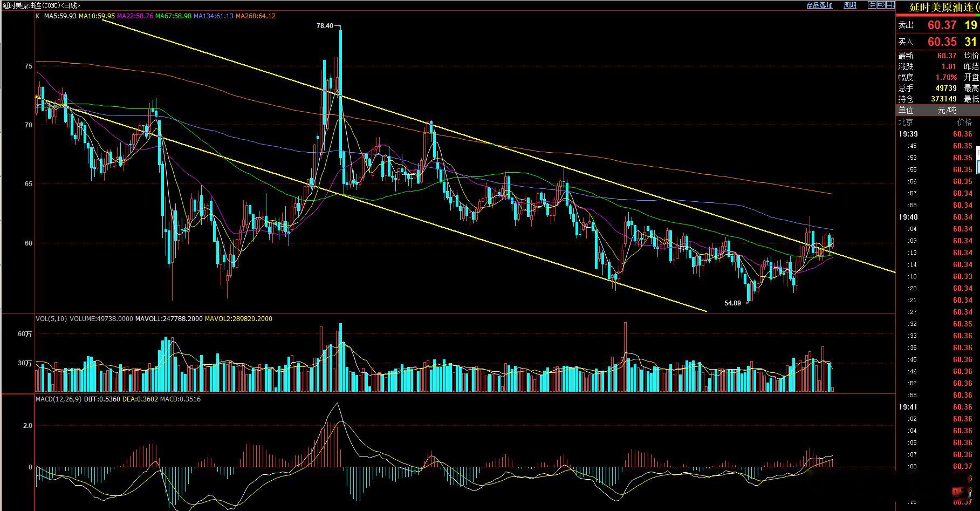Click the 75 price axis label
Screen dimensions: 980x511
[x=29, y=66]
